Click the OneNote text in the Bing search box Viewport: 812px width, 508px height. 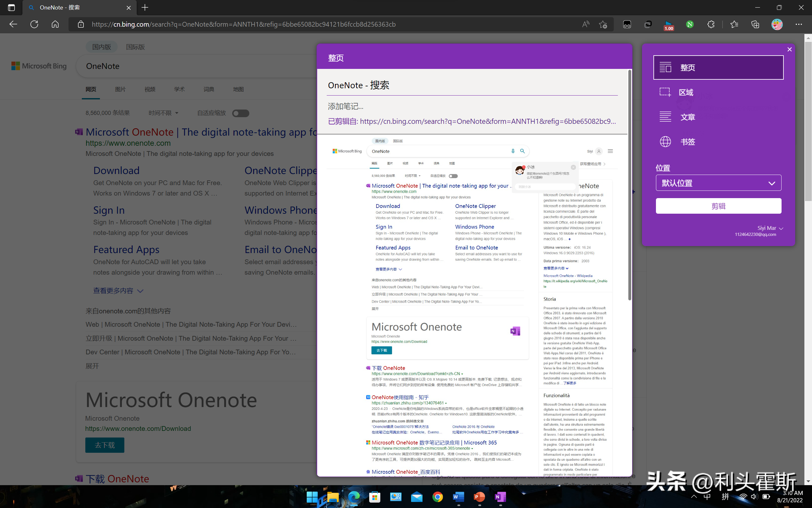tap(103, 66)
